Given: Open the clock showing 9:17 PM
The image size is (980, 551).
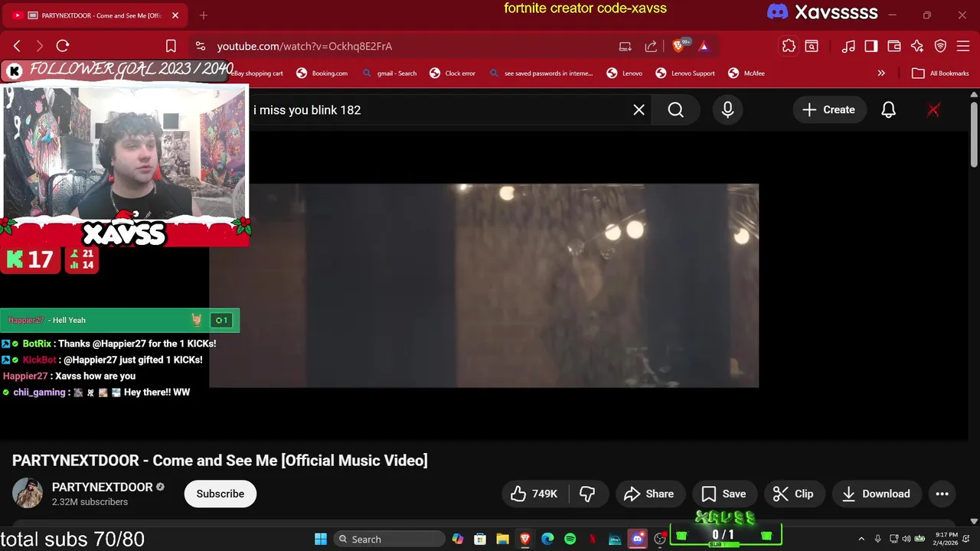Looking at the screenshot, I should tap(946, 539).
